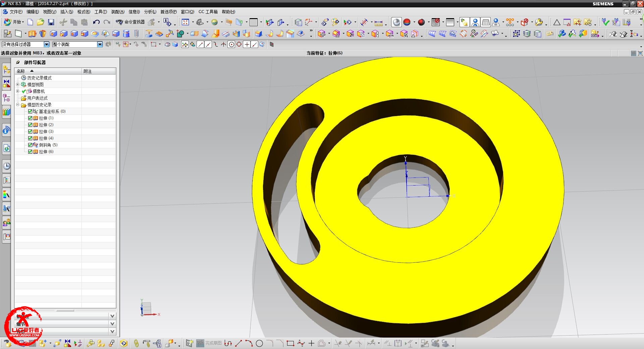Click the 完成草图 (Finish Sketch) button
This screenshot has width=644, height=349.
[209, 343]
